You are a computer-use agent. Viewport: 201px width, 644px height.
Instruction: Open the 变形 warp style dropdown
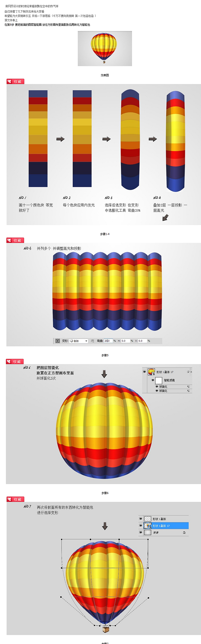click(79, 341)
